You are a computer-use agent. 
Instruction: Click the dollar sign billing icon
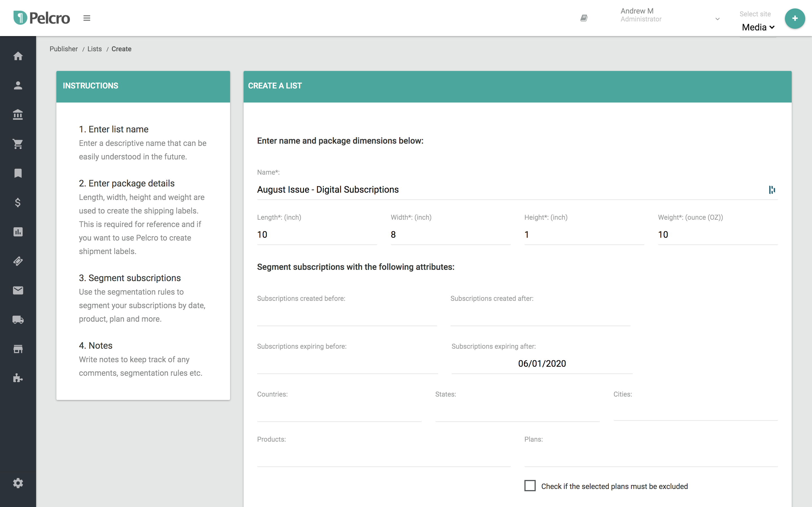tap(18, 203)
